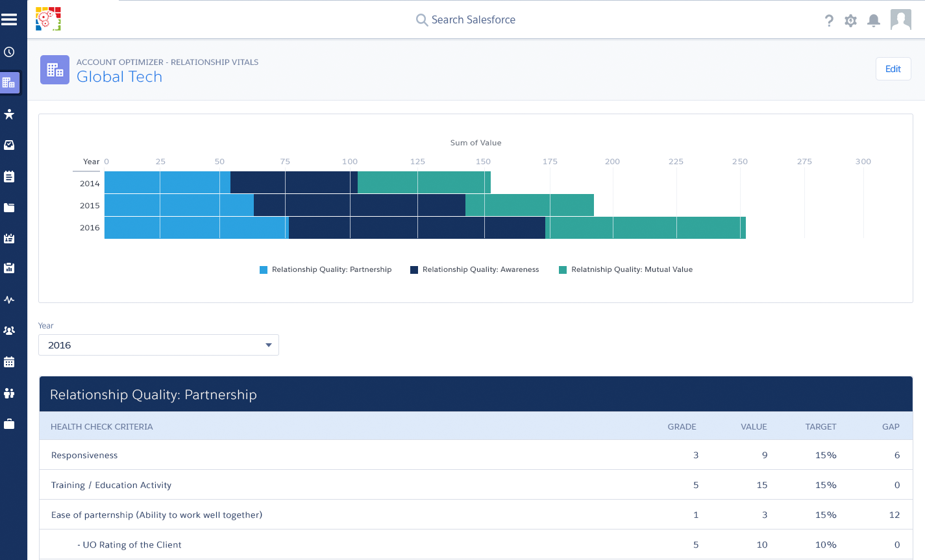Open the groups icon in the left sidebar
The image size is (925, 560).
point(10,330)
